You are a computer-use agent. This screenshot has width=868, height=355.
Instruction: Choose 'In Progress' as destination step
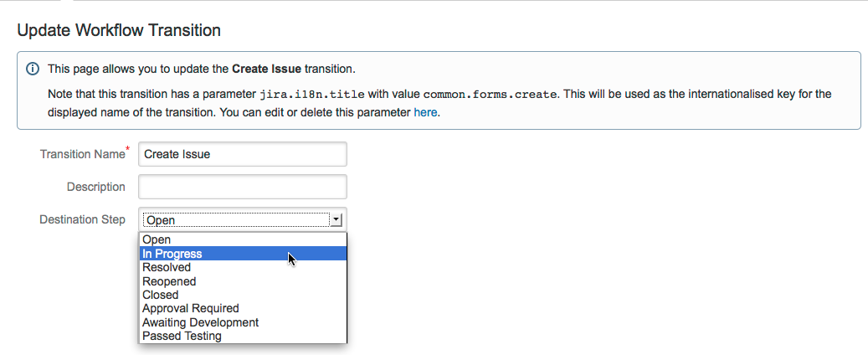172,254
